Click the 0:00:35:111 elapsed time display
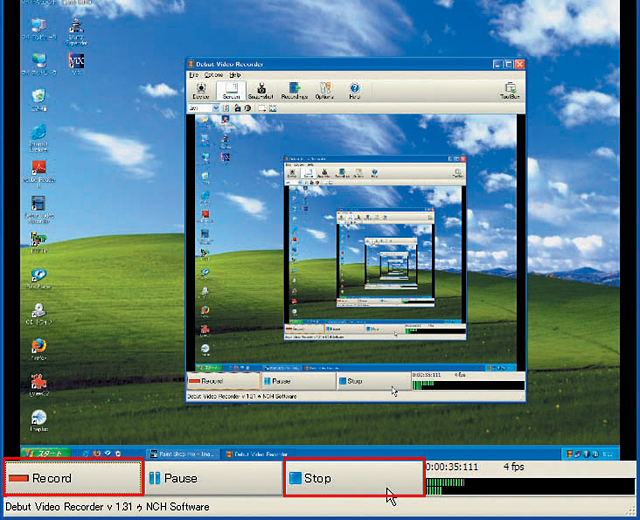640x520 pixels. point(452,467)
